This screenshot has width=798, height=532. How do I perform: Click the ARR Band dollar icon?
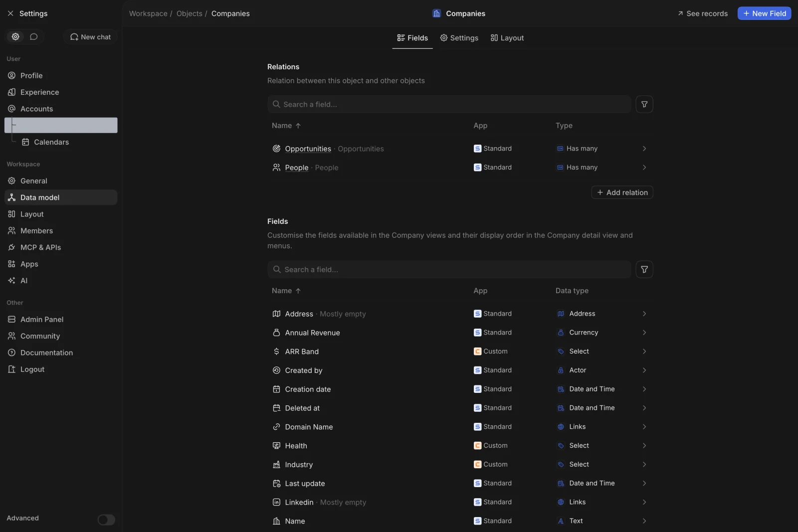276,352
